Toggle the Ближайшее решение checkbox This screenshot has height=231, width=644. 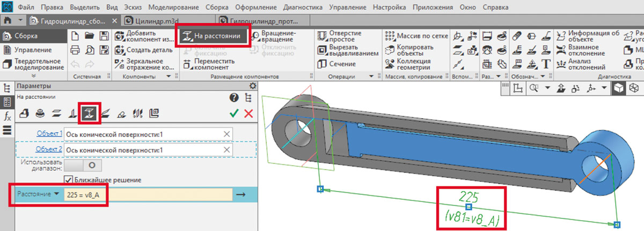(x=68, y=179)
